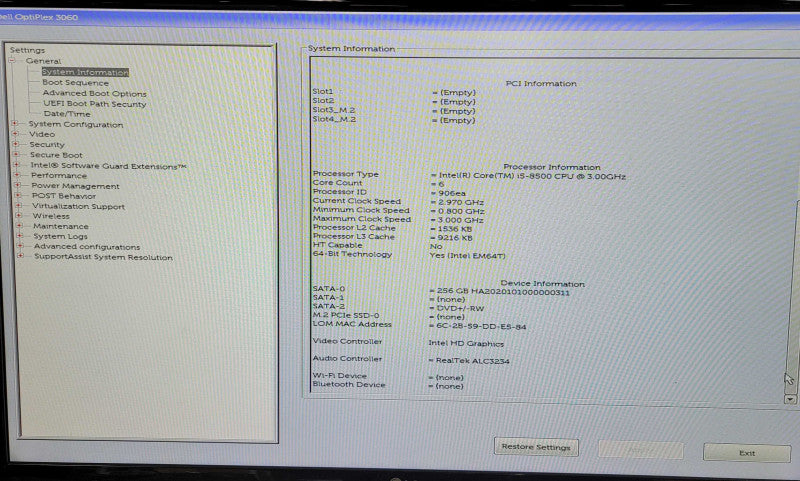Click the Processor L2 Cache 1536 KB

(x=455, y=229)
